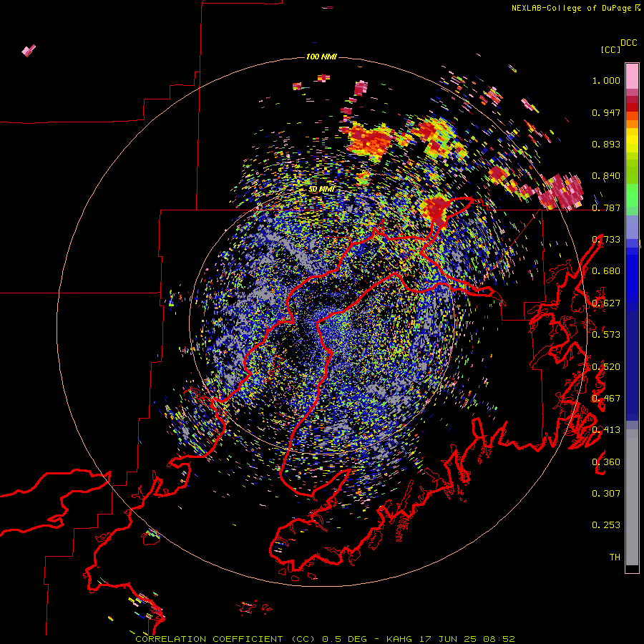The width and height of the screenshot is (644, 644).
Task: Pick the light pink swatch on the color bar
Action: (632, 76)
